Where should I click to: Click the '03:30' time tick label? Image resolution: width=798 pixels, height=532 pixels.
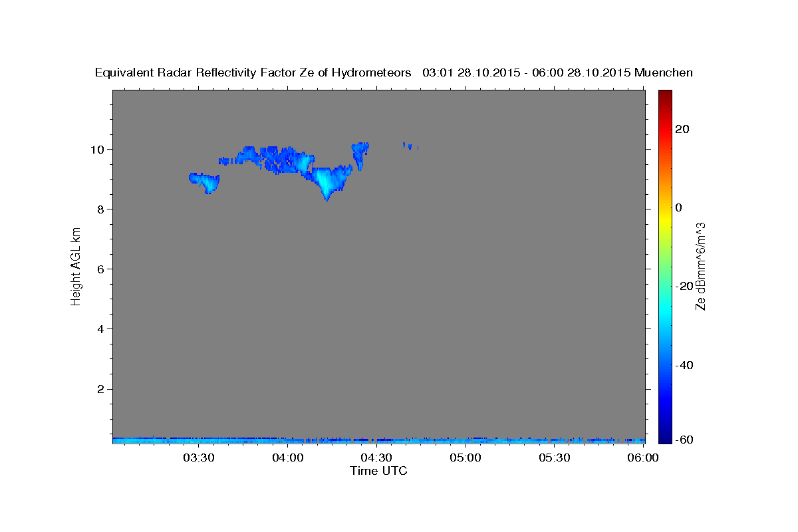point(199,458)
